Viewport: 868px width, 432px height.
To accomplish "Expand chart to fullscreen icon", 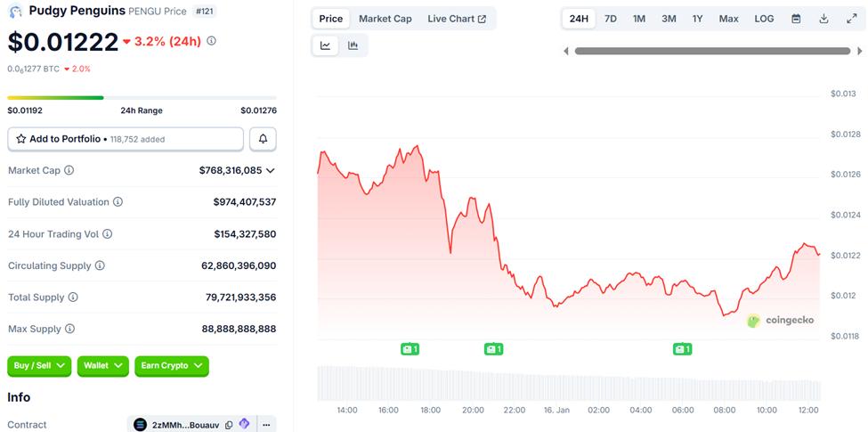I will pyautogui.click(x=851, y=19).
